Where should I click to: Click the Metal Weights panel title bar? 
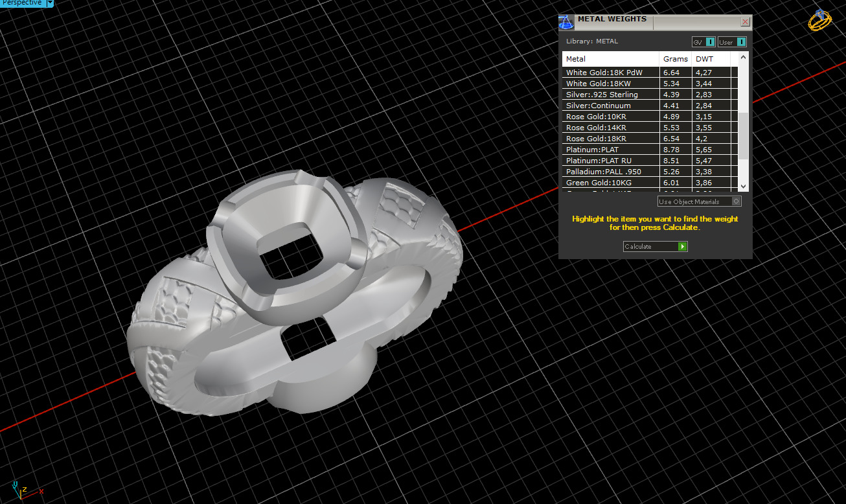tap(656, 22)
